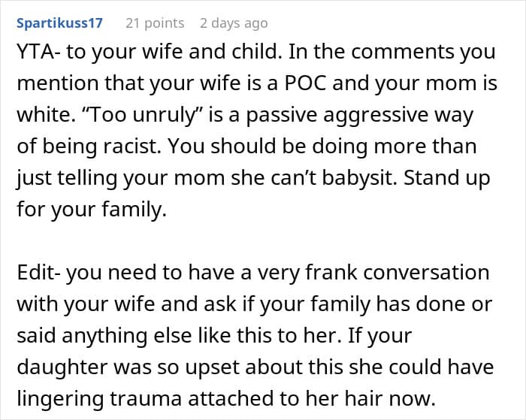
Task: Click the word Edit- starting second paragraph
Action: click(38, 273)
